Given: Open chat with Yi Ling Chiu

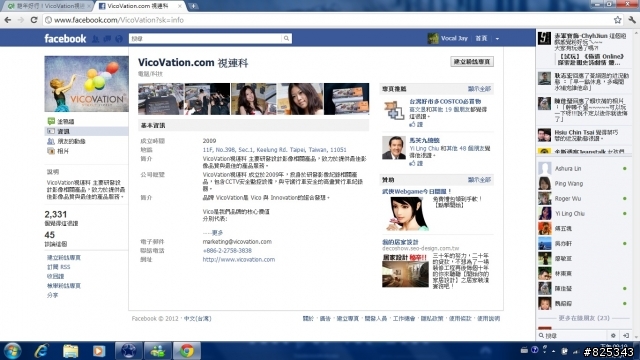Looking at the screenshot, I should pos(583,213).
